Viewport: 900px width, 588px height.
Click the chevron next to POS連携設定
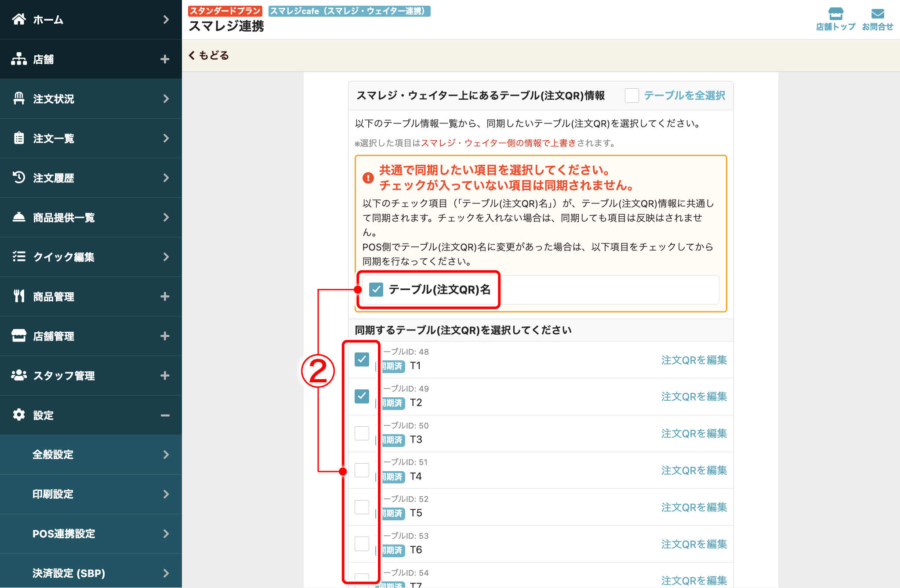point(166,534)
